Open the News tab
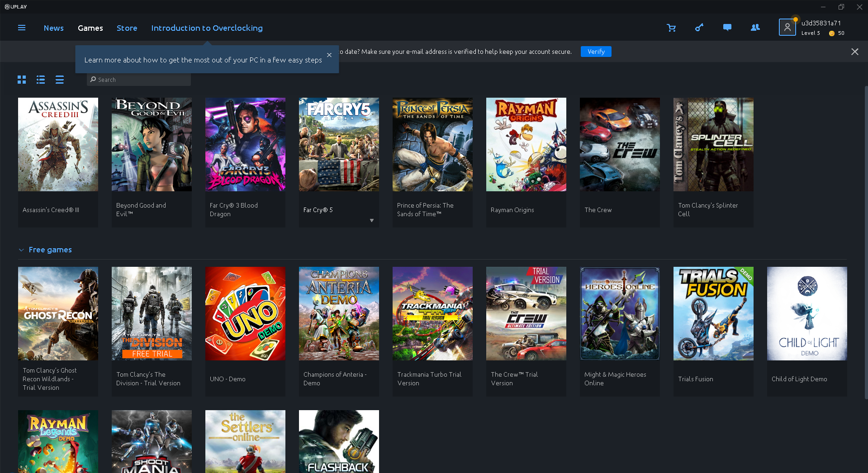 [x=54, y=28]
